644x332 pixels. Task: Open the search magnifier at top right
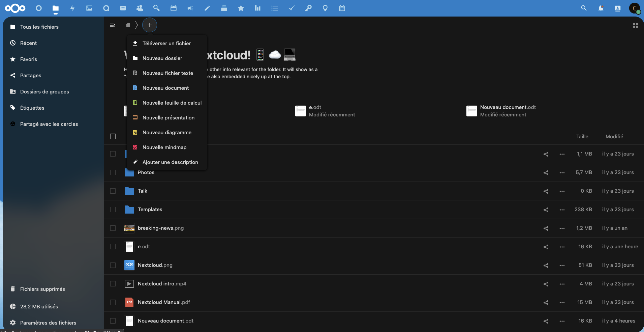tap(584, 8)
